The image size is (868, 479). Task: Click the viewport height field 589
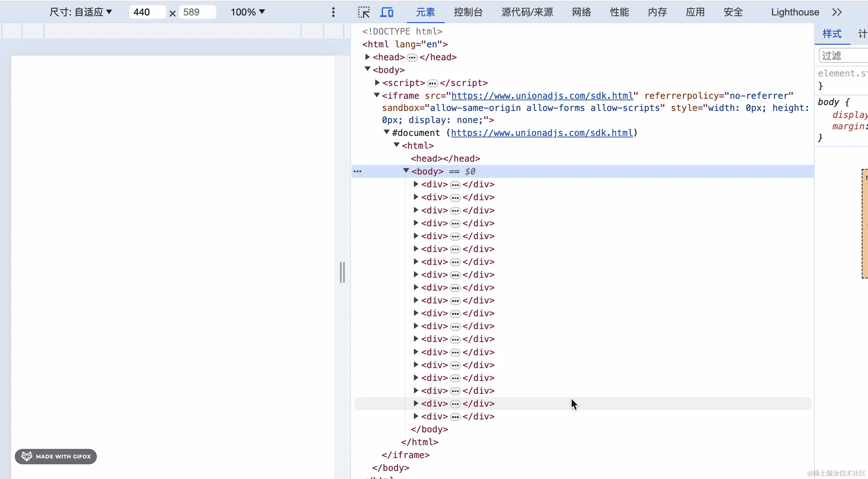pos(197,12)
